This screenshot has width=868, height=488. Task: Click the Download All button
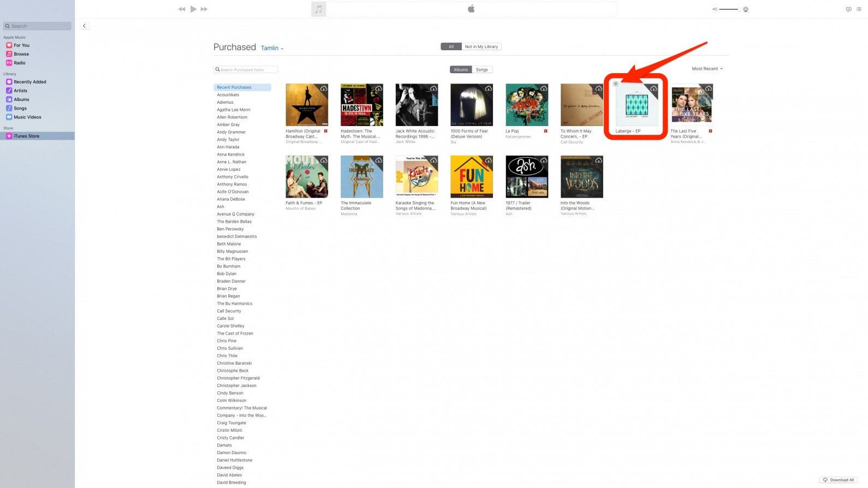tap(838, 480)
